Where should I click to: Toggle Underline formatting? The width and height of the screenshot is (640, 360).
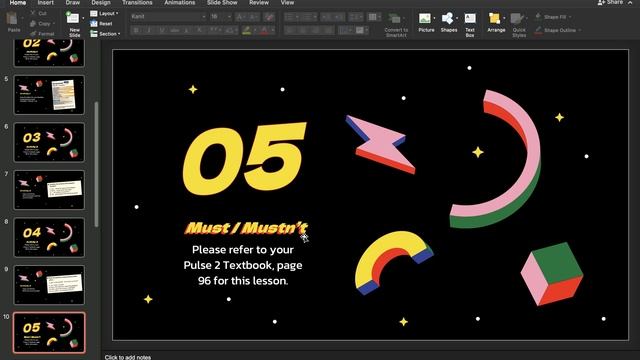162,30
